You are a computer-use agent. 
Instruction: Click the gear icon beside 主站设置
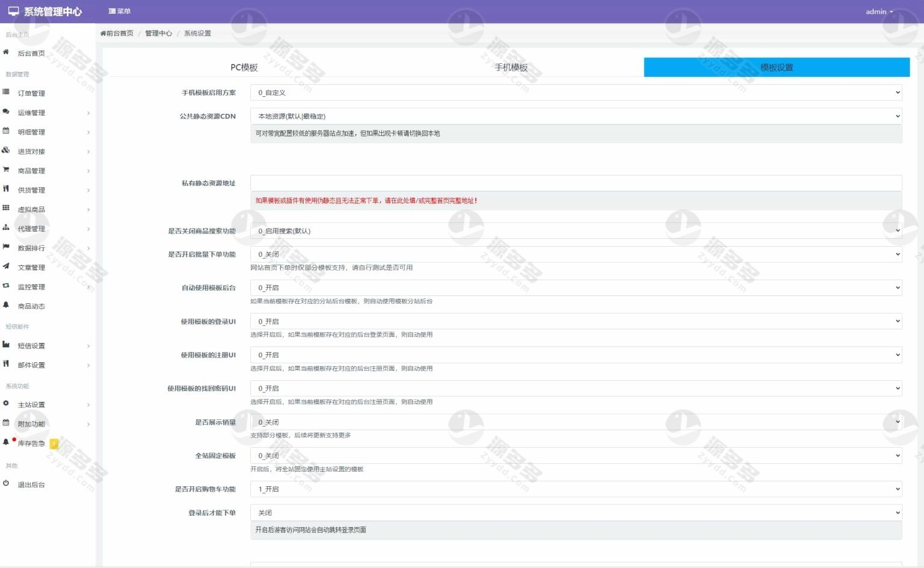(6, 404)
